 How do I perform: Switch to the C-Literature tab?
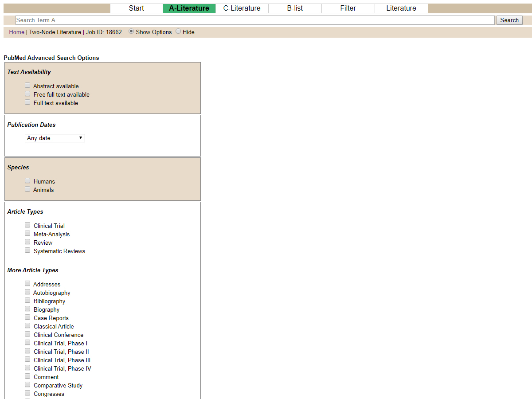242,8
